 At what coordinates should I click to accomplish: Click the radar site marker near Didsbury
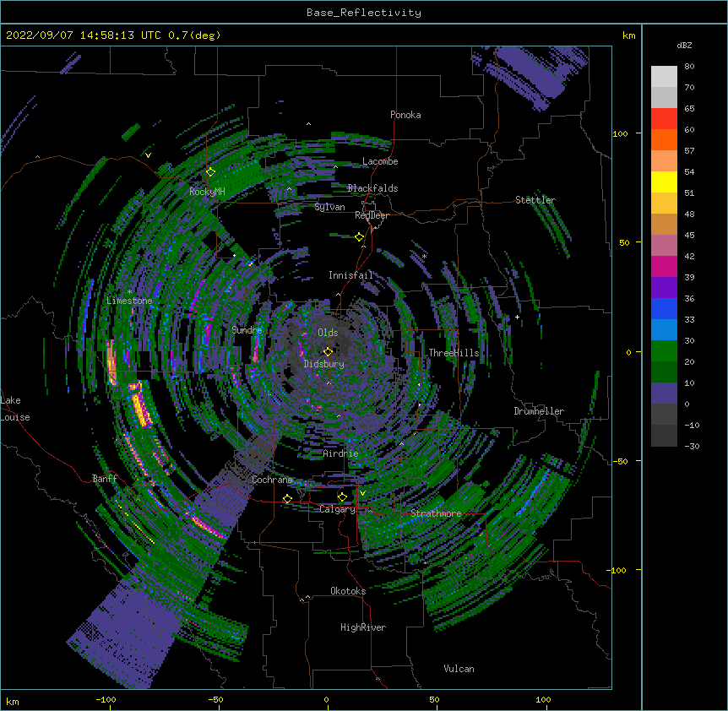328,352
